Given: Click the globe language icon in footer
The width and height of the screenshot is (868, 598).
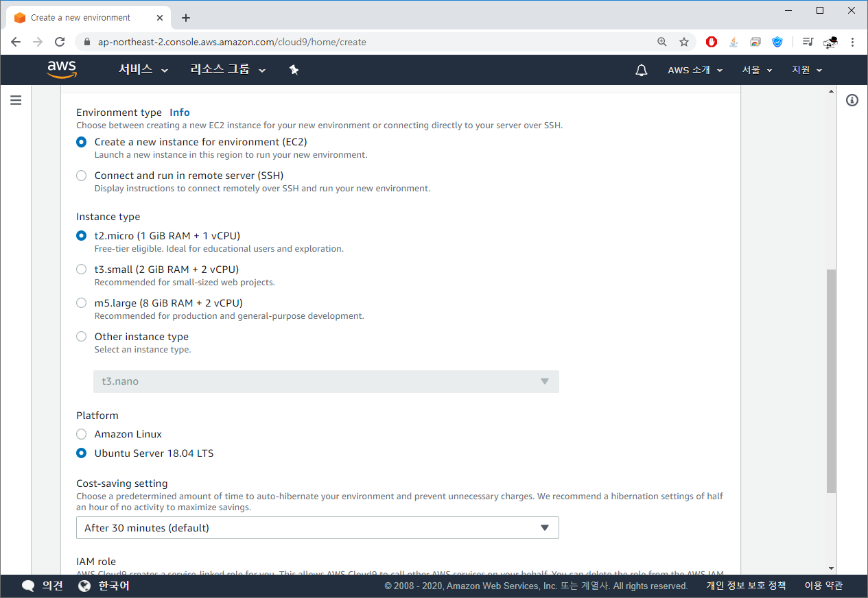Looking at the screenshot, I should 84,586.
